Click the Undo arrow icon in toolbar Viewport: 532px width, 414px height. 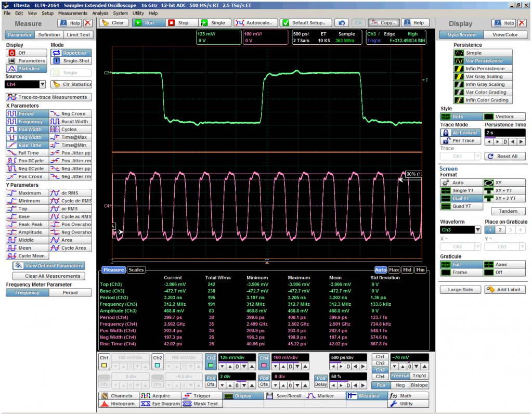341,23
